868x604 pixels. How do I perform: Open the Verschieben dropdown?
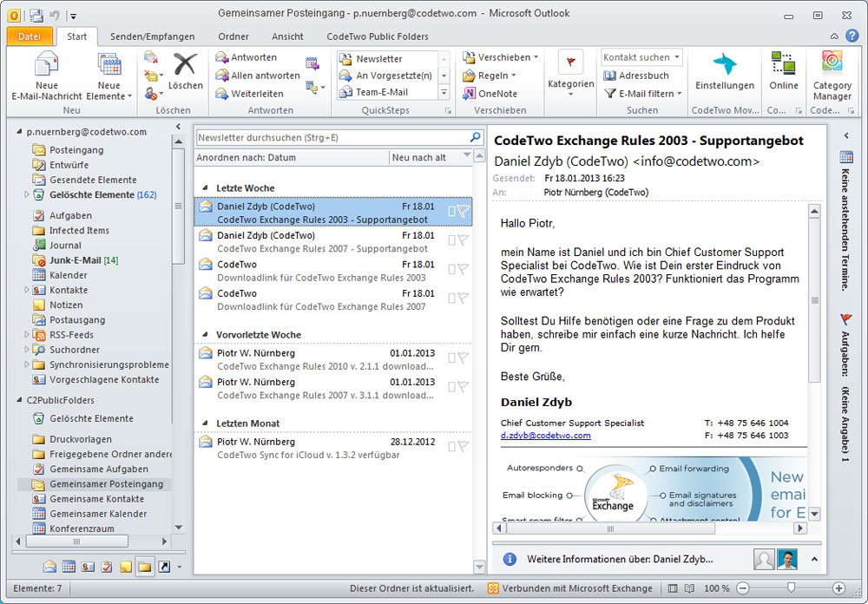pos(501,57)
